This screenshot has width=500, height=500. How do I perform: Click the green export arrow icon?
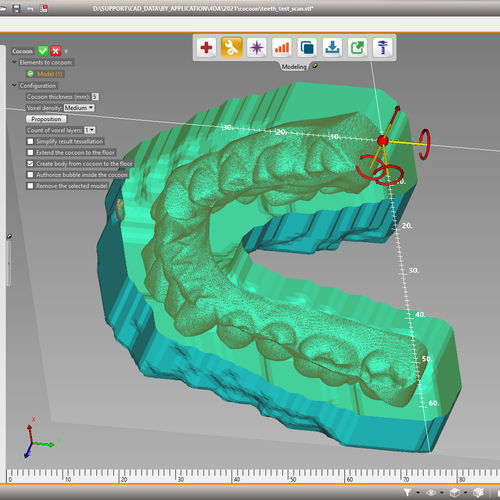[357, 47]
